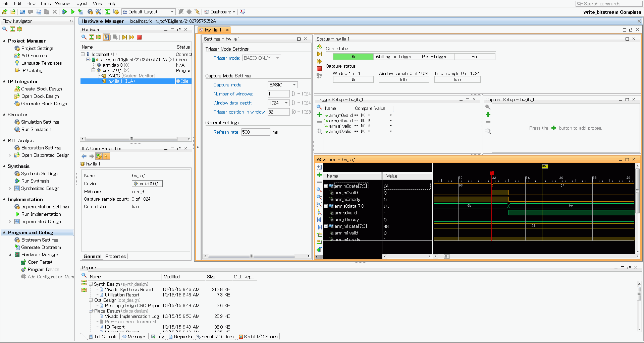The width and height of the screenshot is (644, 343).
Task: Stop trigger red square in Hardware panel
Action: [139, 37]
